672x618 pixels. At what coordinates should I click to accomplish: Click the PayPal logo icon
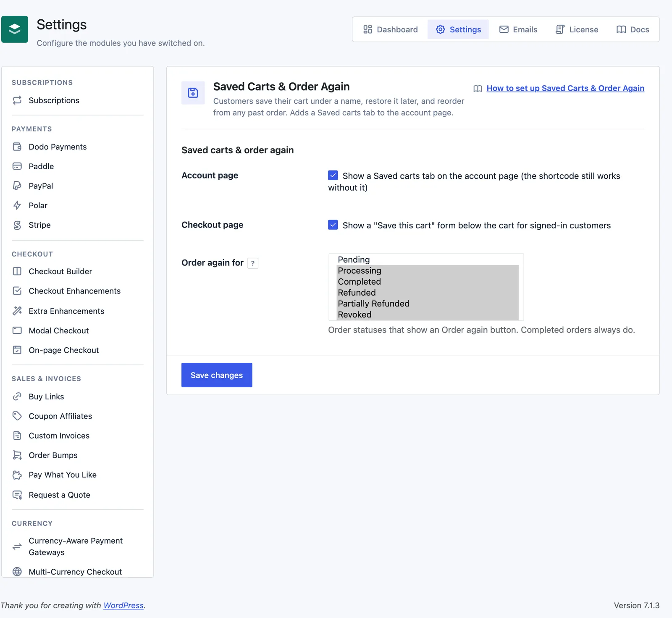(17, 186)
